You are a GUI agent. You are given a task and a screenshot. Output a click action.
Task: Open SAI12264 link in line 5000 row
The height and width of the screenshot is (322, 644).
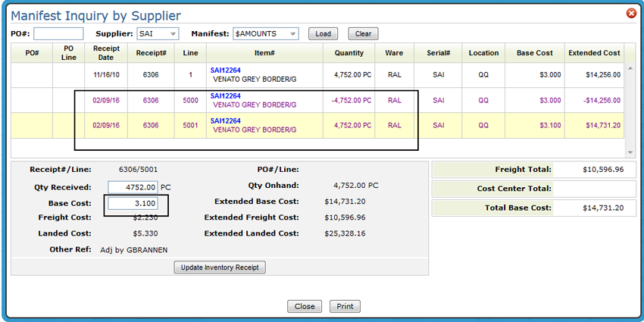[225, 96]
